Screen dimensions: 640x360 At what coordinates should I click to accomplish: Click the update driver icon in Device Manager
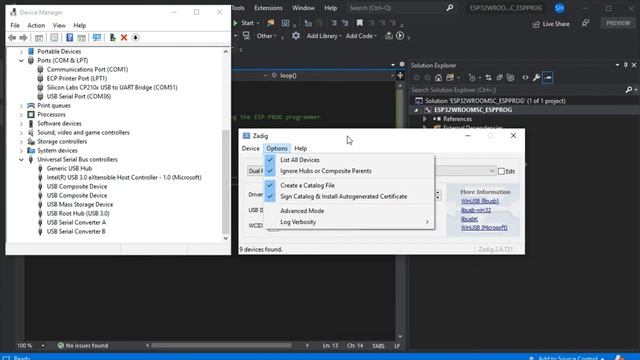112,38
